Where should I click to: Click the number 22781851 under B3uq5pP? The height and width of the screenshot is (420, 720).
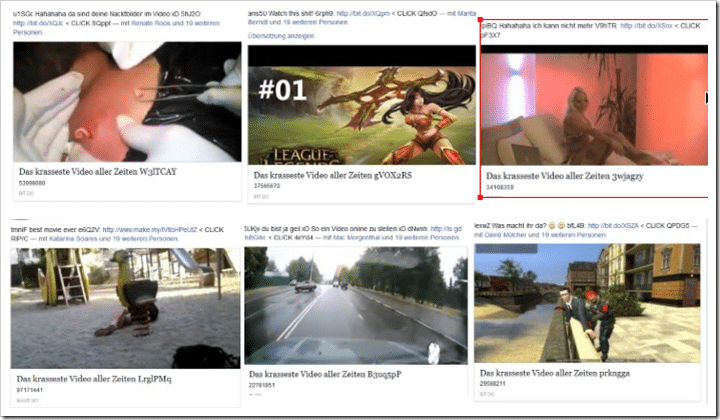pyautogui.click(x=262, y=385)
